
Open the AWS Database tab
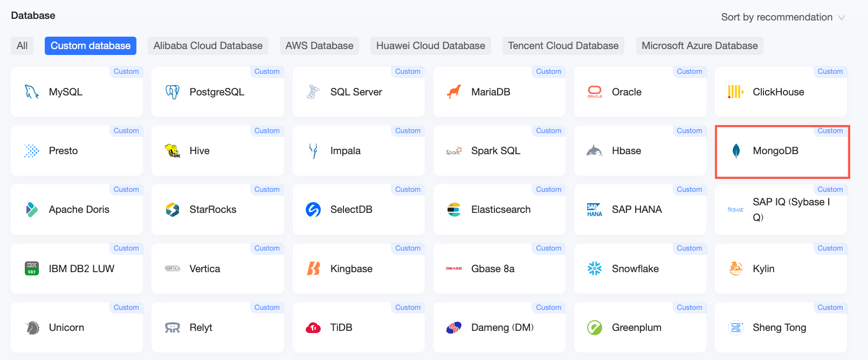(320, 46)
